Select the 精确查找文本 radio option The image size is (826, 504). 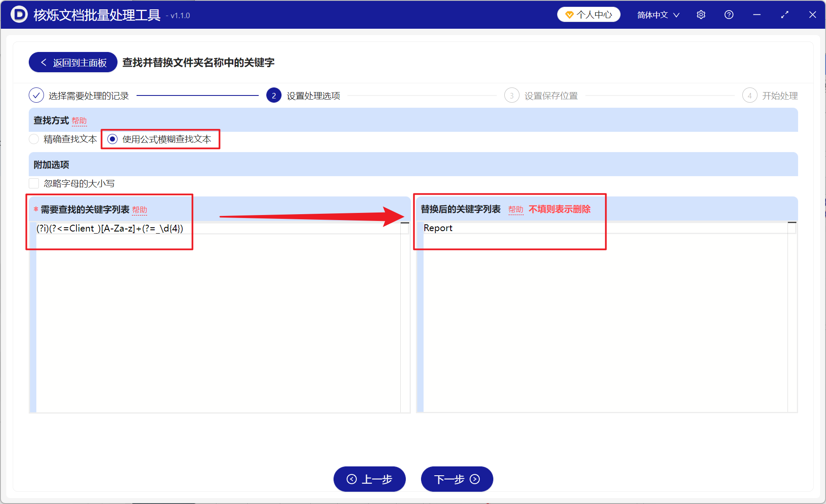[34, 139]
